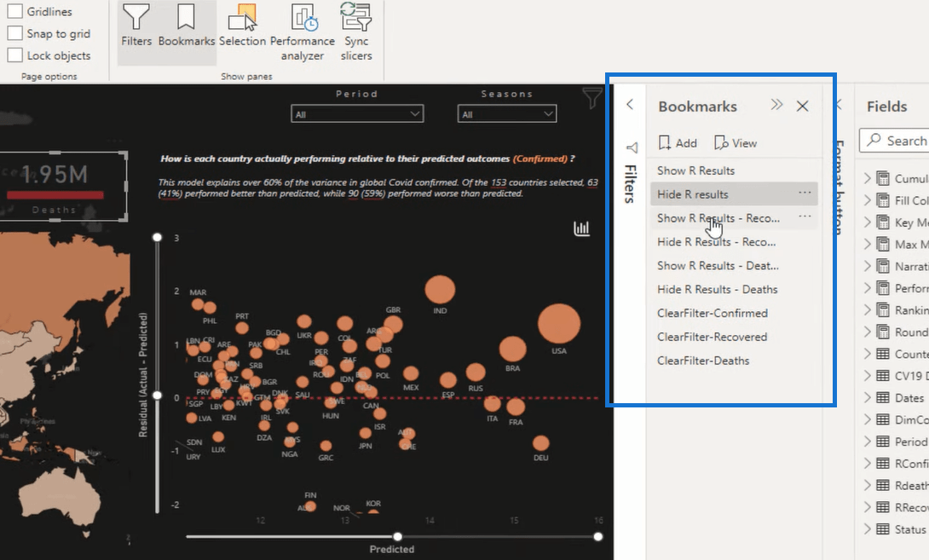Screen dimensions: 929x560
Task: Open Performance analyzer pane
Action: tap(303, 32)
